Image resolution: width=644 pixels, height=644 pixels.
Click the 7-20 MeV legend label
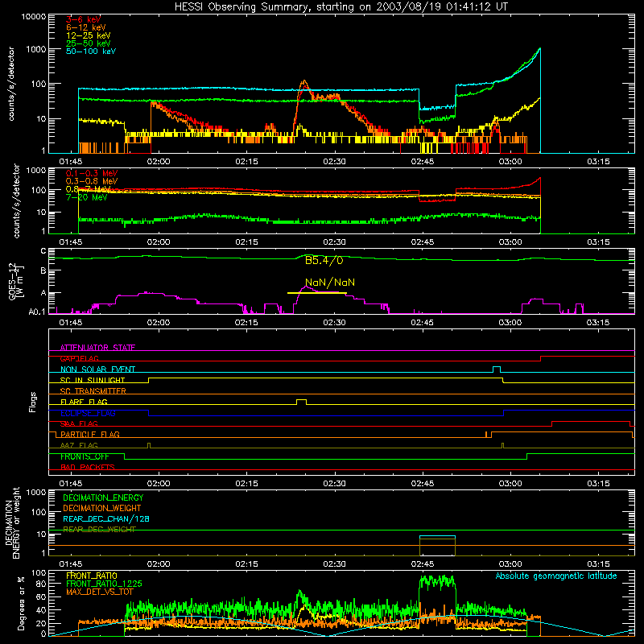click(86, 197)
